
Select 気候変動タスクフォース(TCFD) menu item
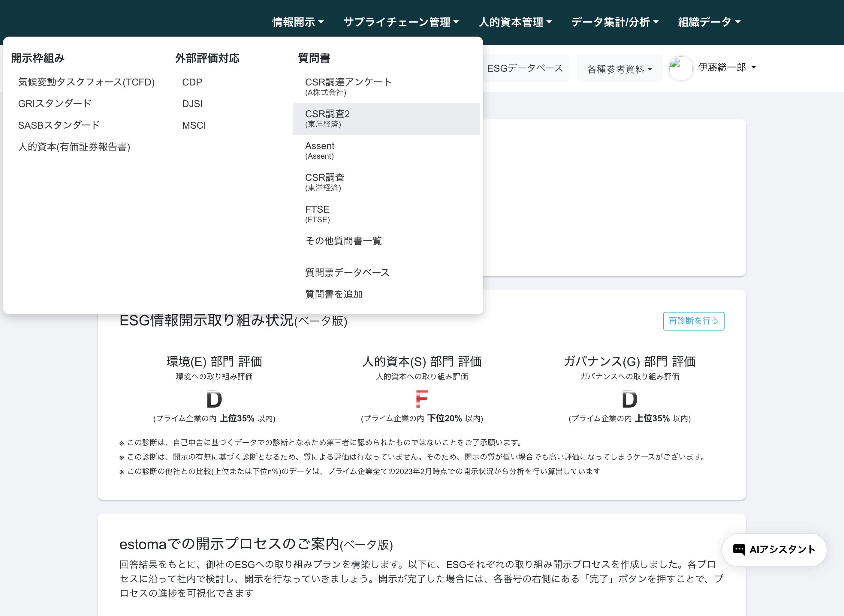tap(86, 82)
